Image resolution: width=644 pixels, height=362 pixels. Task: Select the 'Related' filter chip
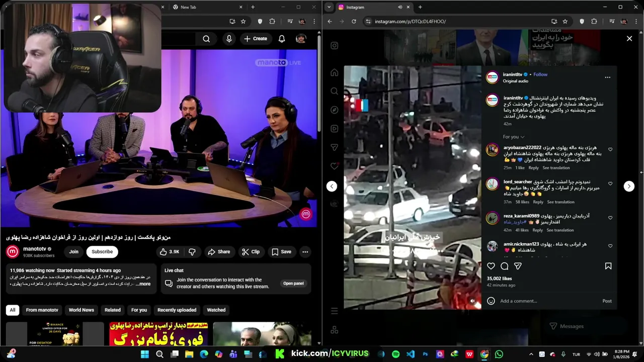click(x=112, y=310)
